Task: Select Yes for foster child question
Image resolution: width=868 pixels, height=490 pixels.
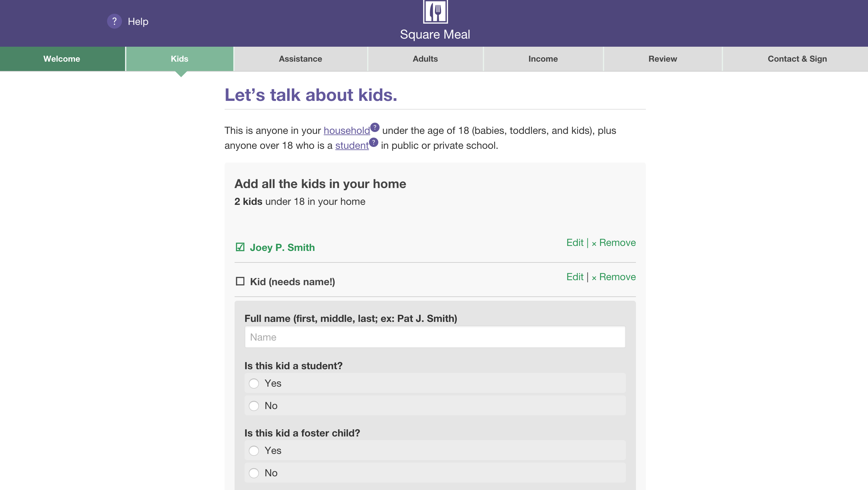Action: coord(254,450)
